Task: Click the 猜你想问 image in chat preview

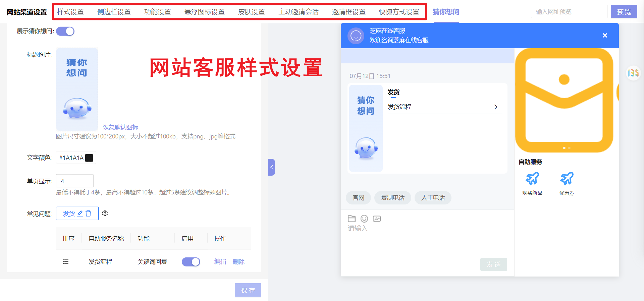Action: point(366,128)
